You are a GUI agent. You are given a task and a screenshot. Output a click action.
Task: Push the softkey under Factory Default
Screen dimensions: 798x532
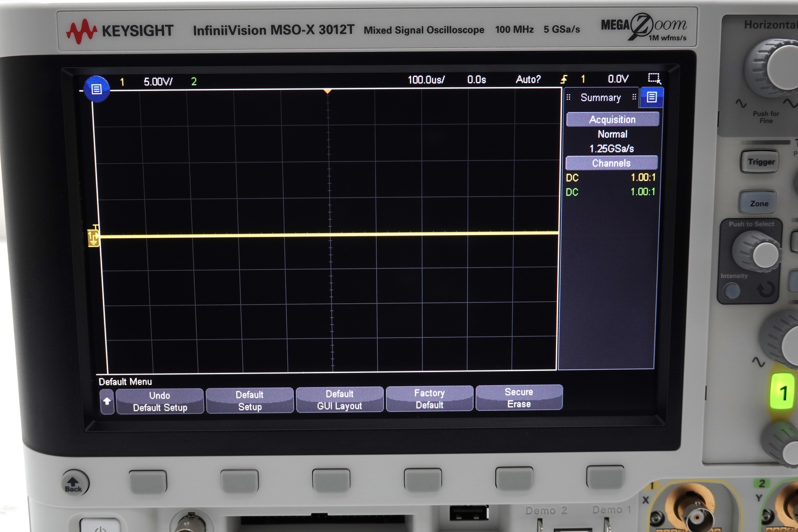click(422, 480)
